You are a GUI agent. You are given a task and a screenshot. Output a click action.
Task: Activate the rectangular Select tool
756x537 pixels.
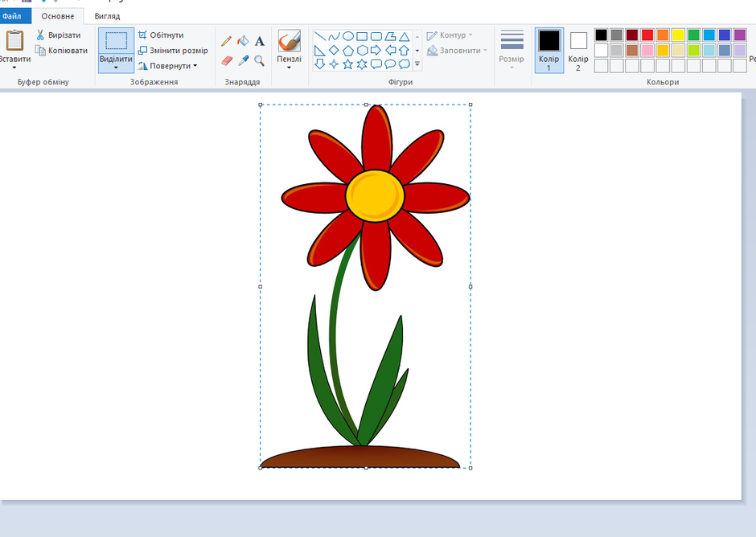[x=116, y=40]
